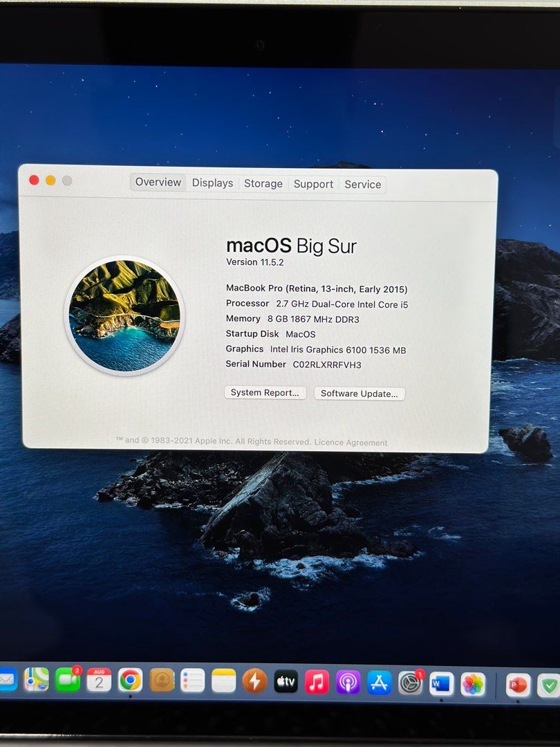
Task: Click "MacBook Pro (Retina, 13-inch, Early 2015)"
Action: tap(317, 288)
